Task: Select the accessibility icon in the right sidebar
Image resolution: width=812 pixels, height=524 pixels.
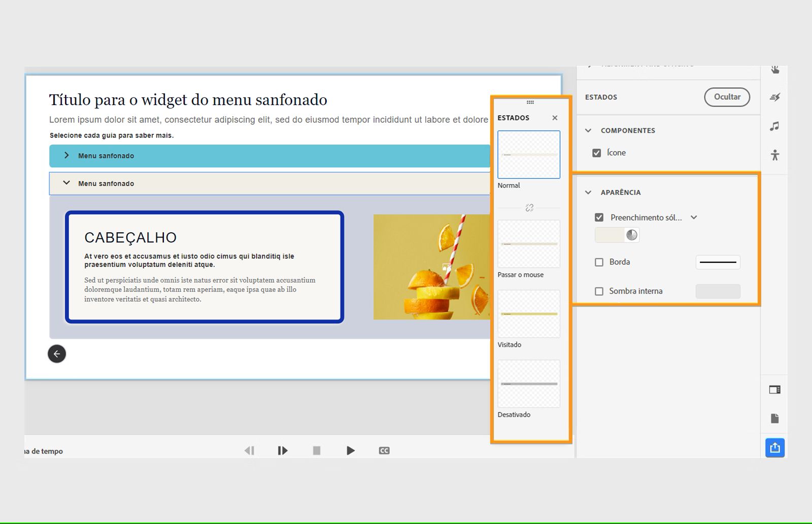Action: pos(775,156)
